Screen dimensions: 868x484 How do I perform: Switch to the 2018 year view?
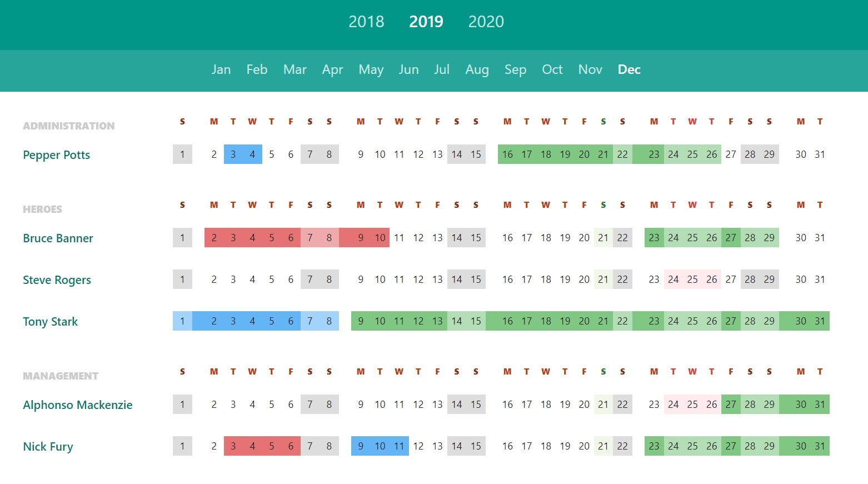coord(366,22)
